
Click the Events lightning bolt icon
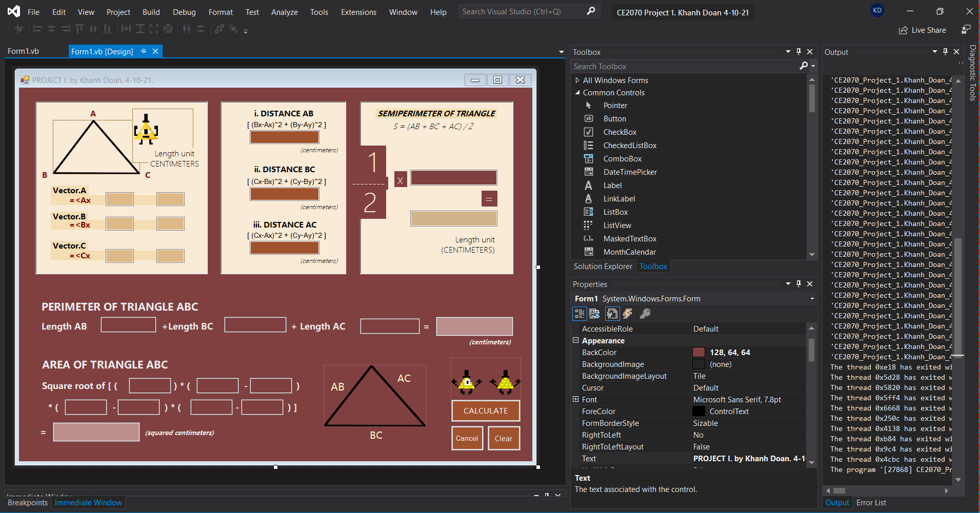tap(628, 314)
